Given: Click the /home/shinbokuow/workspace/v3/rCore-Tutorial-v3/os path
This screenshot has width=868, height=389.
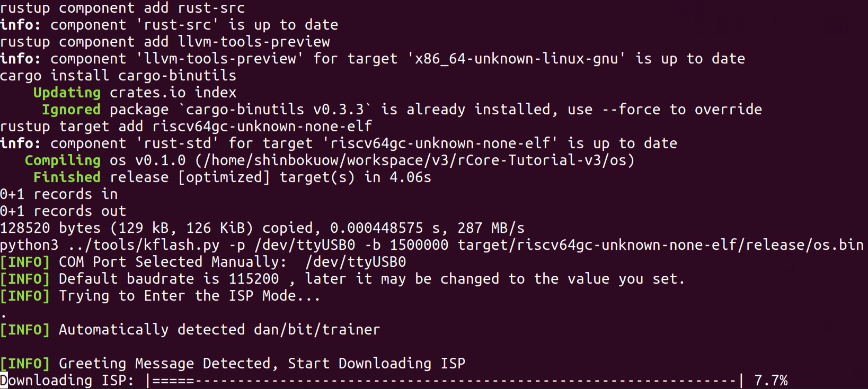Looking at the screenshot, I should [x=414, y=160].
